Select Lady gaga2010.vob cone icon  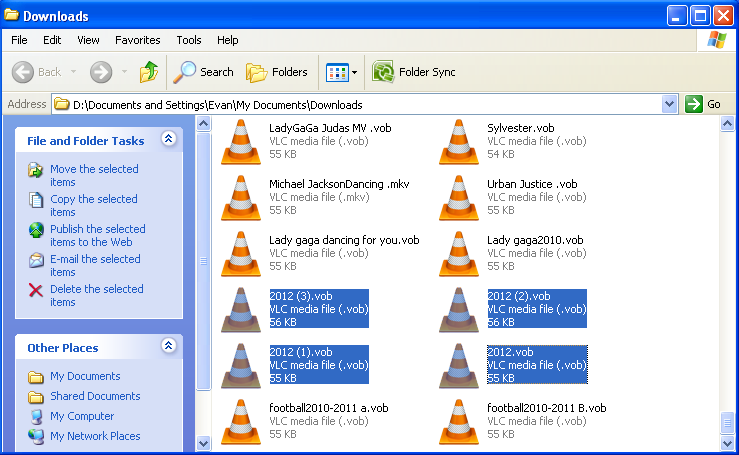click(459, 254)
